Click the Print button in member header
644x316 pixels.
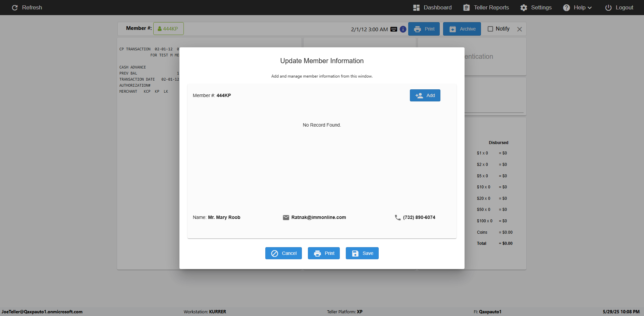pos(424,29)
